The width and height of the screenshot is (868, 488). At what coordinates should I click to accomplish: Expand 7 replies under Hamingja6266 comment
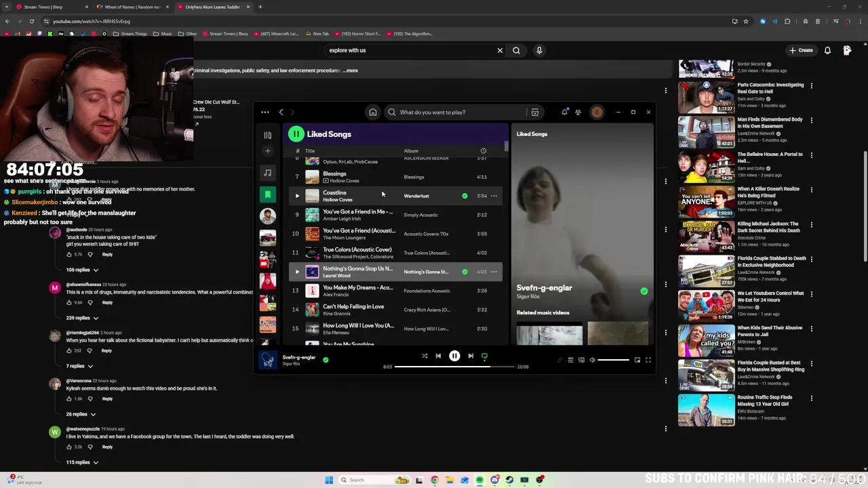pyautogui.click(x=80, y=366)
